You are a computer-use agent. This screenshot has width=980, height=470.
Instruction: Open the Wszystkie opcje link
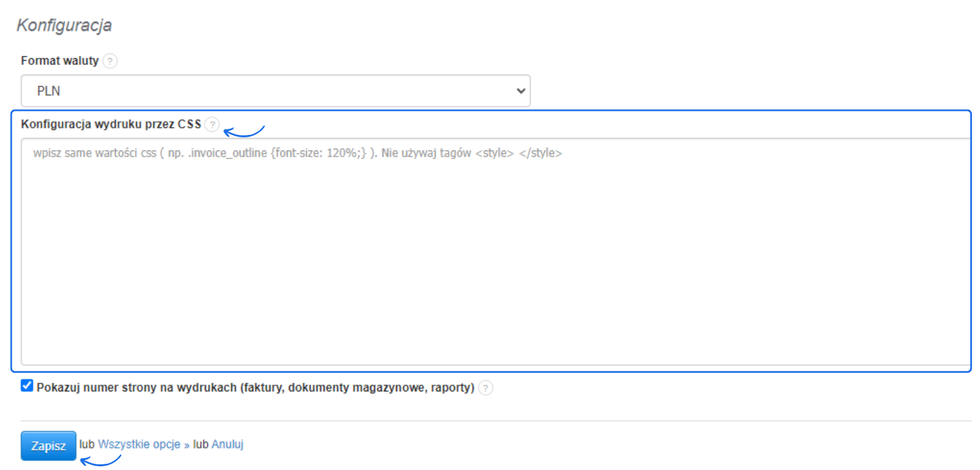pos(139,445)
